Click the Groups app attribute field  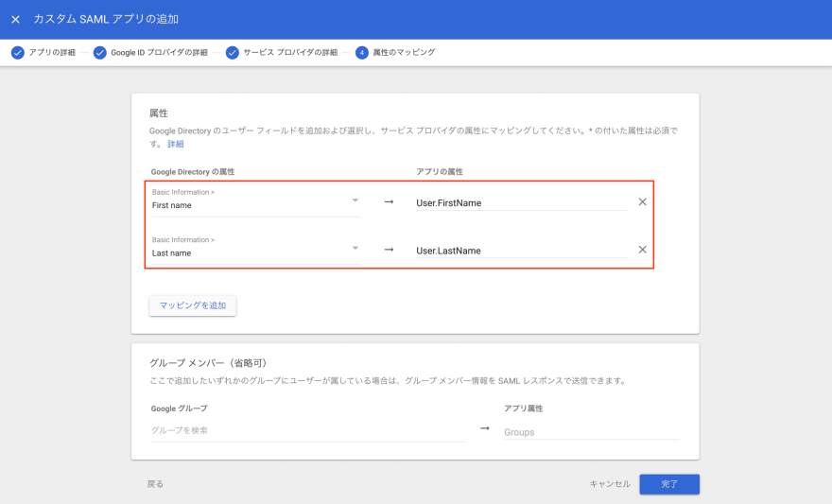tap(592, 432)
